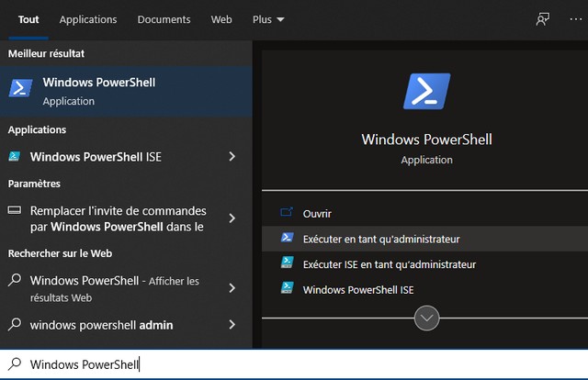Click magnifier icon beside windows powershell admin
The image size is (588, 380).
[15, 324]
